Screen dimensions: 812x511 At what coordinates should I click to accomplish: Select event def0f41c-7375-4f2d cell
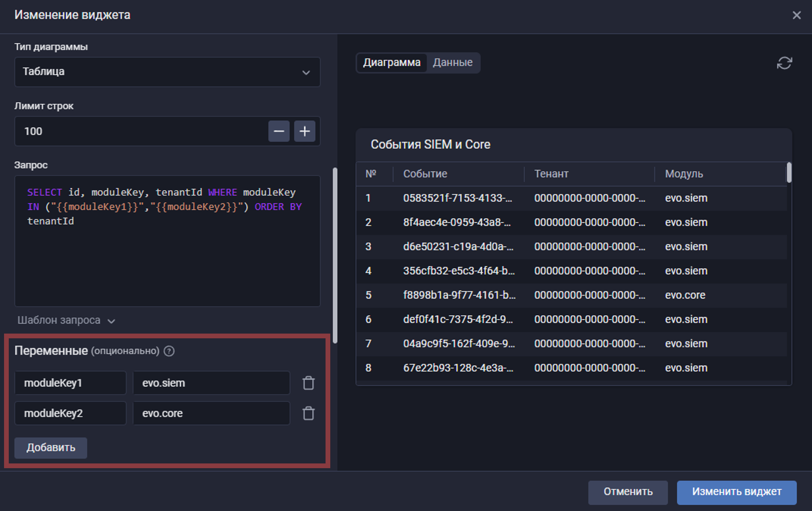[x=458, y=320]
